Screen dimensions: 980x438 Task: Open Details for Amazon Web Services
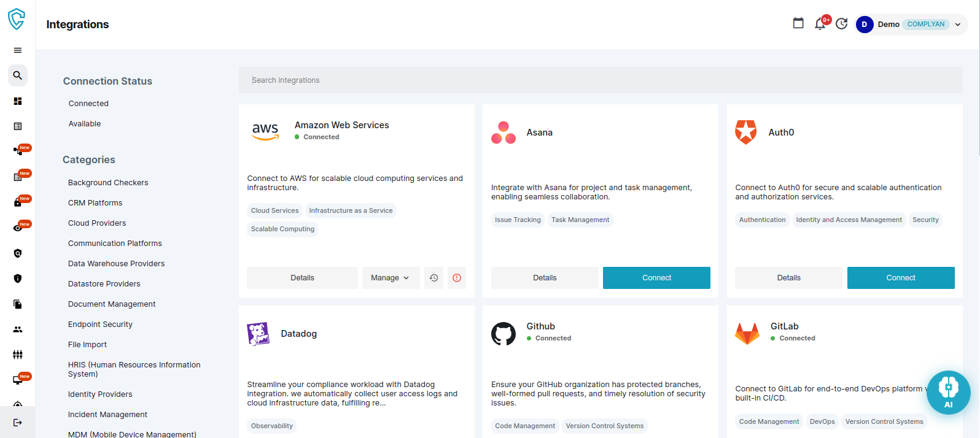click(x=302, y=278)
